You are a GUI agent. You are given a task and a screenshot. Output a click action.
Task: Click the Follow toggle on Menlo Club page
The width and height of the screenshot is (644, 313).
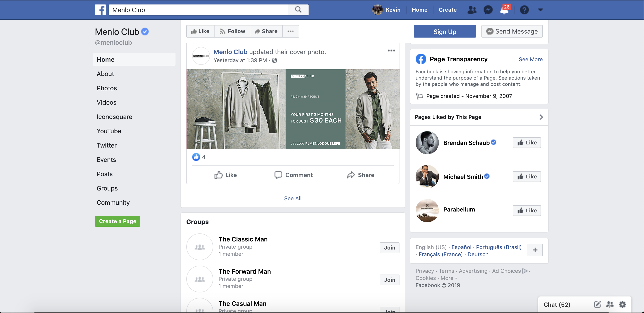pyautogui.click(x=232, y=31)
